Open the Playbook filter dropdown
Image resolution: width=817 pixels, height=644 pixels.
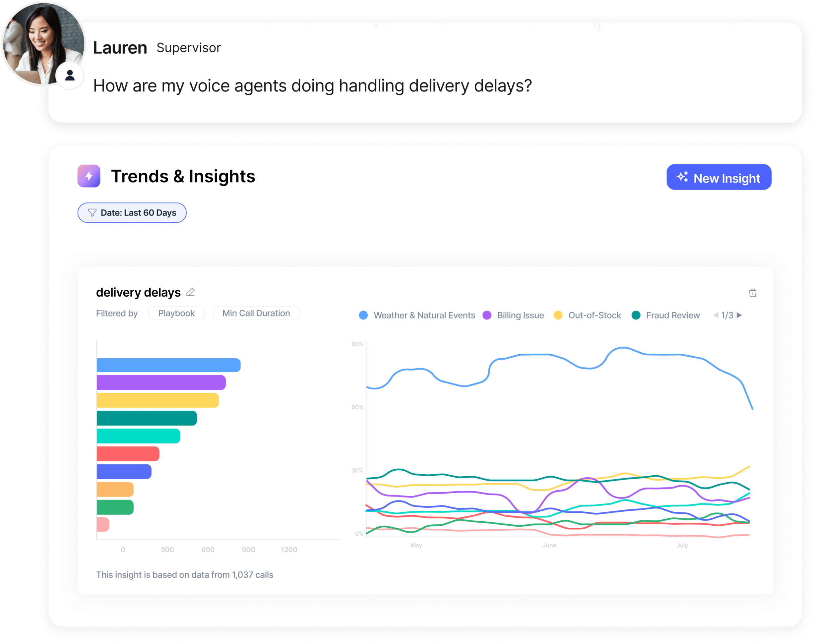tap(176, 313)
